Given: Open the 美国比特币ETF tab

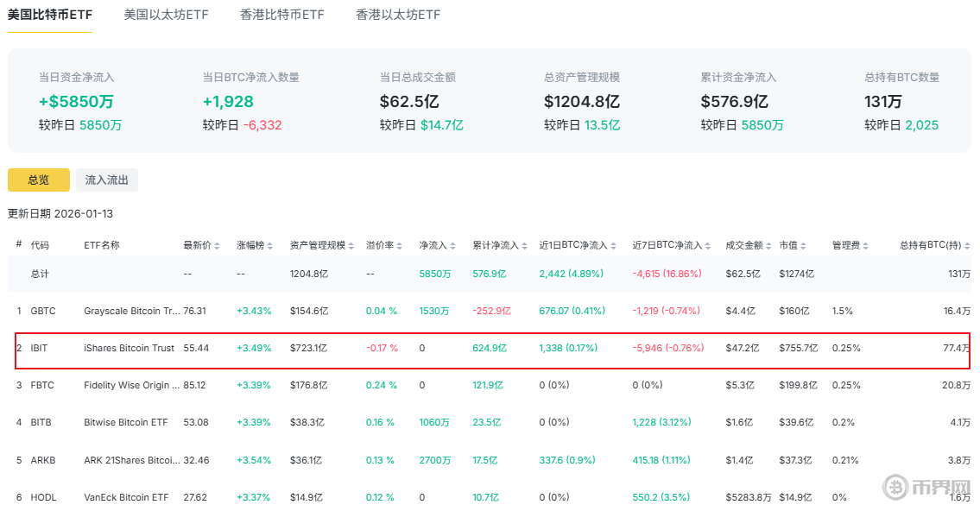Looking at the screenshot, I should coord(50,15).
